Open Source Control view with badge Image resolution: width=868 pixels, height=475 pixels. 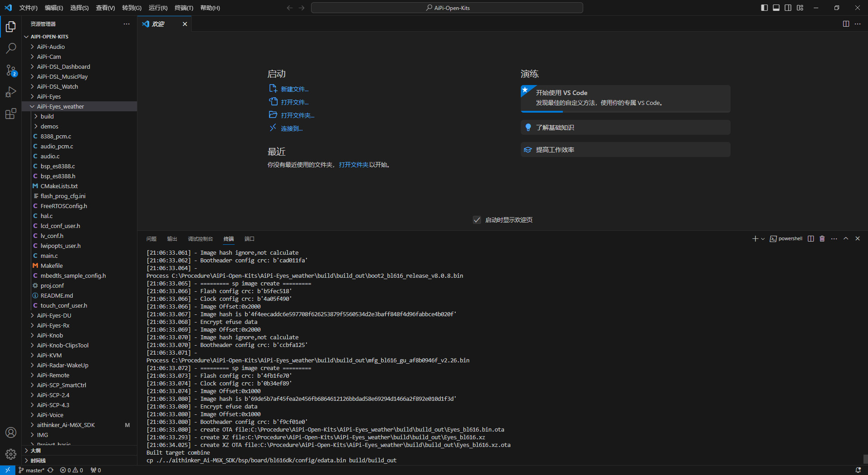(x=11, y=70)
